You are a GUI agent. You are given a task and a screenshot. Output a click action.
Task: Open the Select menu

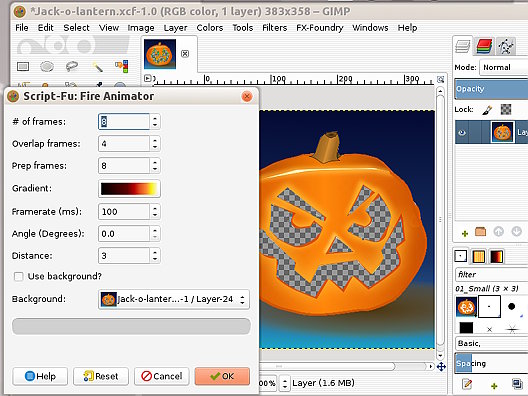point(76,28)
